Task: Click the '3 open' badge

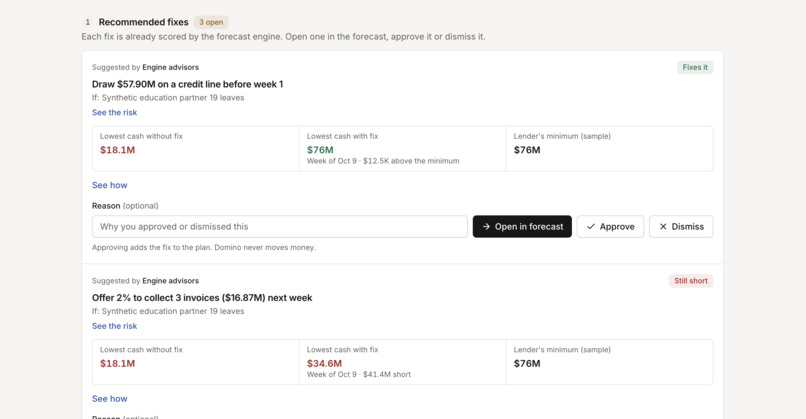Action: click(x=211, y=22)
